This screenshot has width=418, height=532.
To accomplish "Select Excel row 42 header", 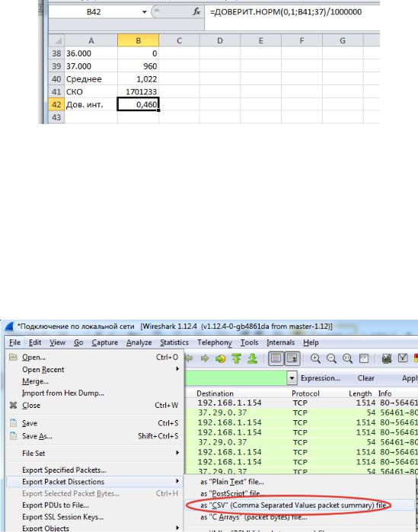I will [x=56, y=104].
